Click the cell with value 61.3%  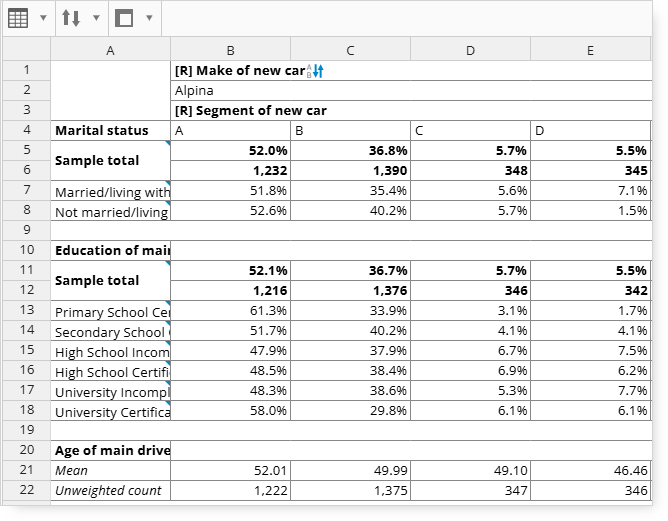click(x=230, y=311)
